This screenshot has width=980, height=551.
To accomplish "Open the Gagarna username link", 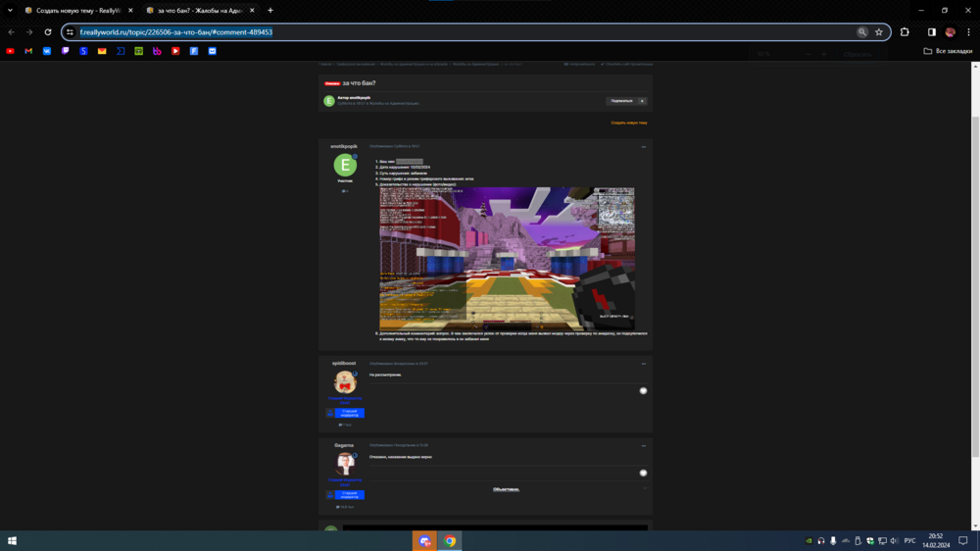I will [x=344, y=445].
